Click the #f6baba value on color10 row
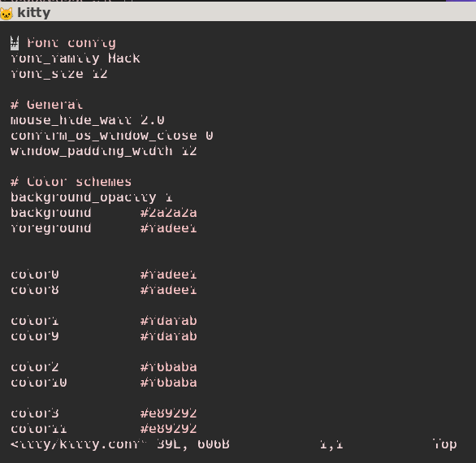476x463 pixels. pyautogui.click(x=168, y=383)
